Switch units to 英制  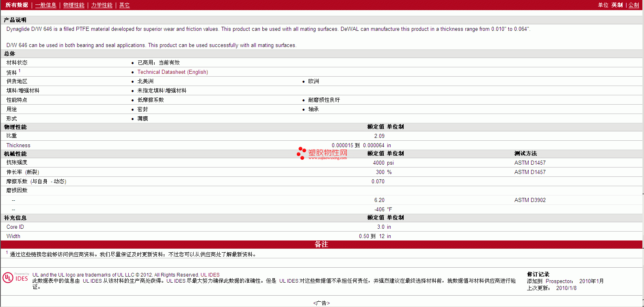(x=617, y=5)
